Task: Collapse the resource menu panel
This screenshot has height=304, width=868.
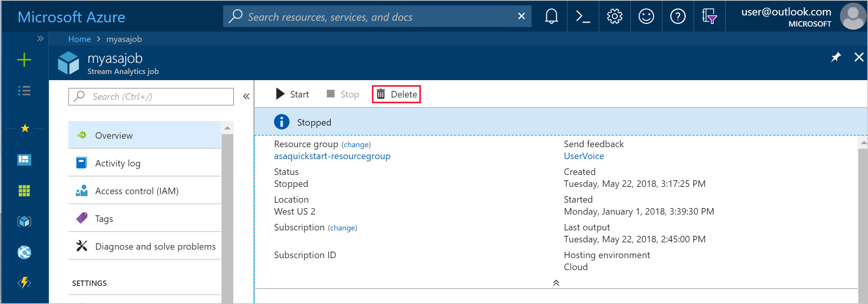Action: coord(246,96)
